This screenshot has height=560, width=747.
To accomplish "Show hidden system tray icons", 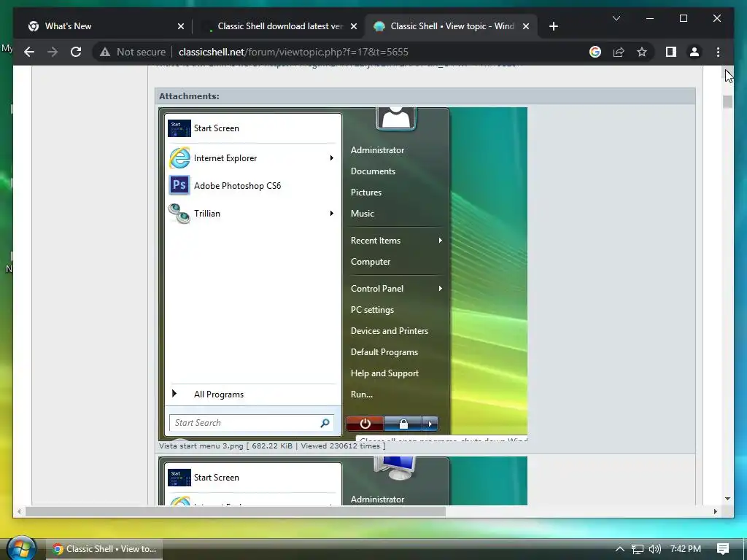I will (619, 549).
